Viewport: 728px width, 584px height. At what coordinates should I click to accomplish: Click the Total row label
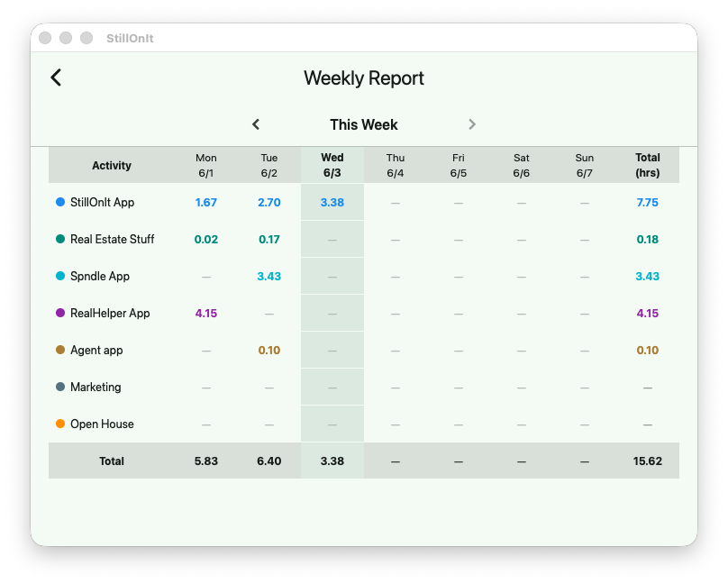[112, 461]
